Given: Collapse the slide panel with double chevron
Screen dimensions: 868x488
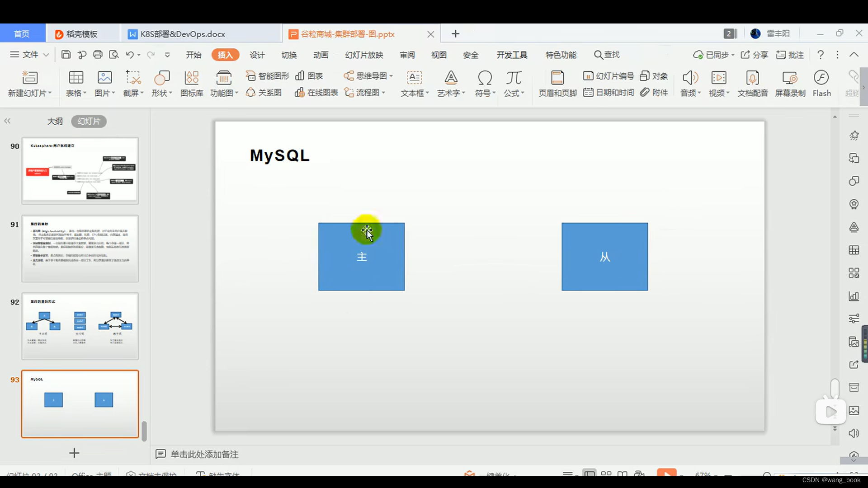Looking at the screenshot, I should [7, 121].
